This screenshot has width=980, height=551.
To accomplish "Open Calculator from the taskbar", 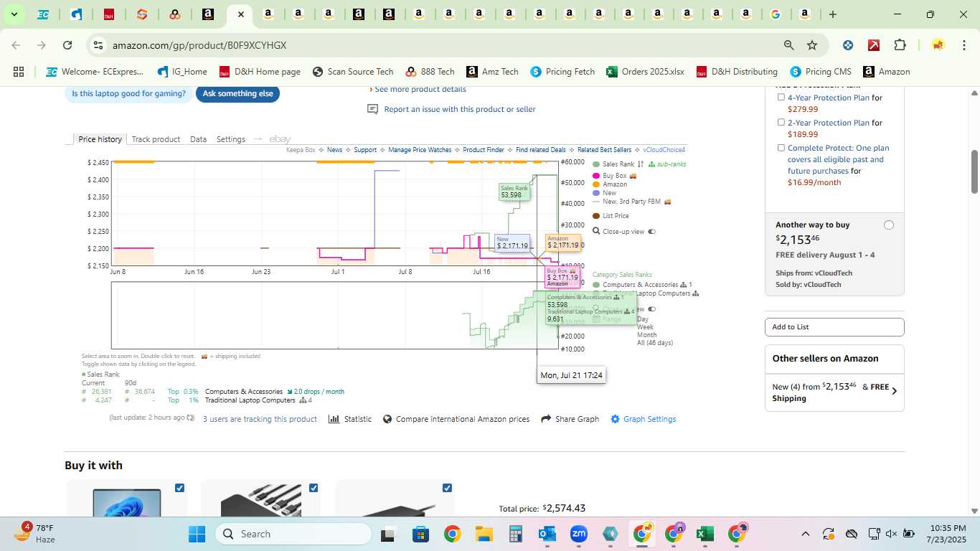I will [515, 534].
